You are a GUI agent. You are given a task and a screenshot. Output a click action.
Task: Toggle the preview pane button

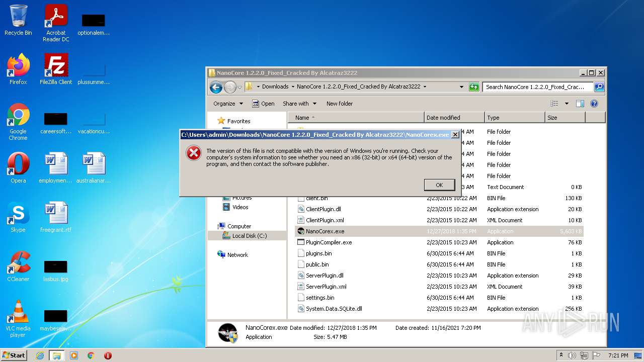(x=580, y=104)
